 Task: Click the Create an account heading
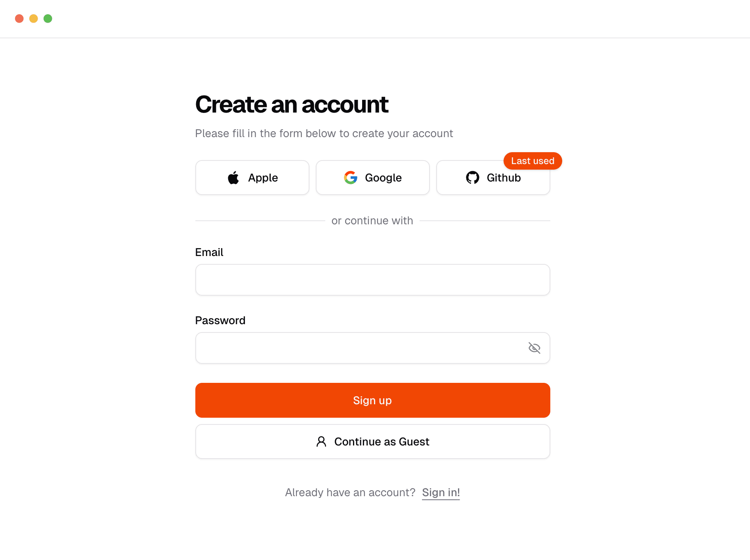click(292, 104)
